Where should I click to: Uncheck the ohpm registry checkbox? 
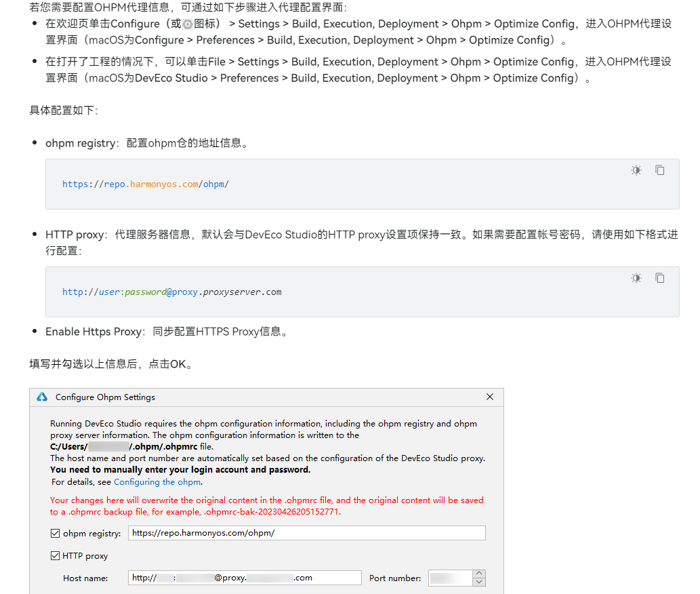[x=56, y=533]
